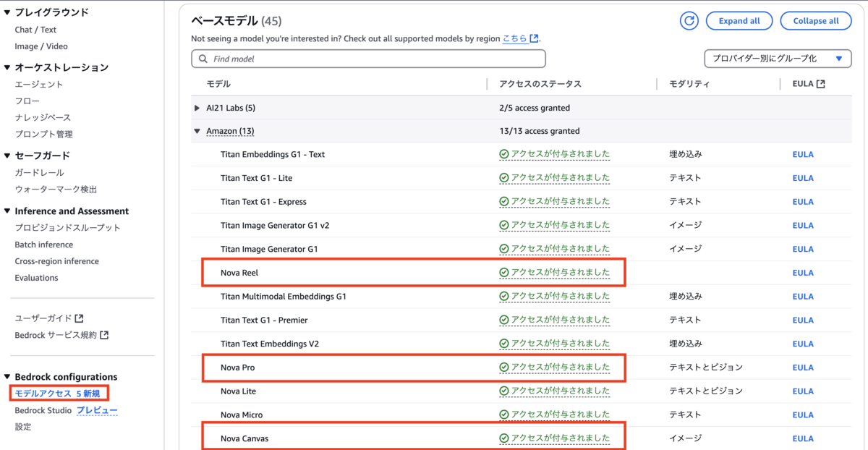Open EULA link for Titan Image Generator G1 v2
This screenshot has width=868, height=450.
803,225
